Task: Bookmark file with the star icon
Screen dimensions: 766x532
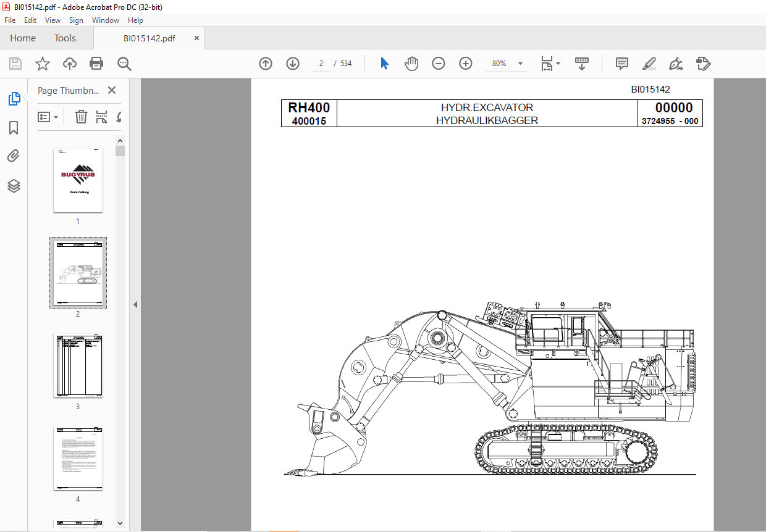Action: pos(43,64)
